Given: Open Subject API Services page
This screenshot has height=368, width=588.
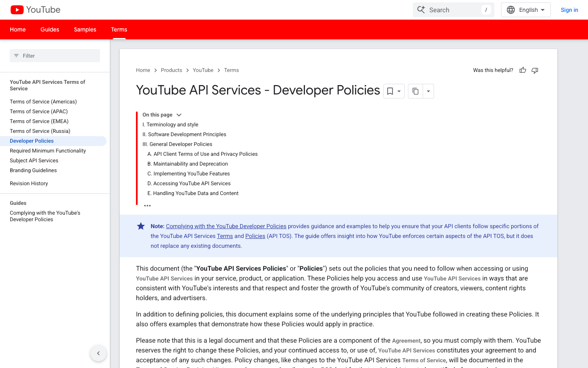Looking at the screenshot, I should pos(34,160).
